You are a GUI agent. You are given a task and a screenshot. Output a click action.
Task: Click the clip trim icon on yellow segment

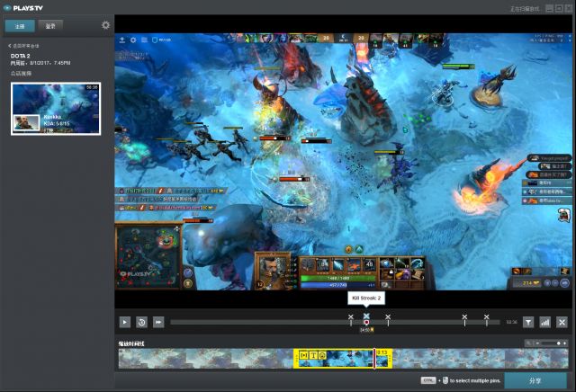(304, 355)
